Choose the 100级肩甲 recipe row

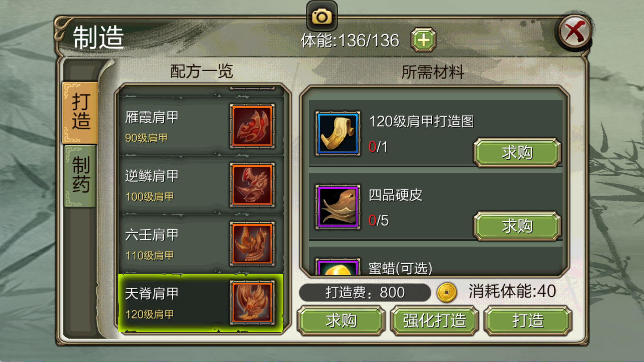[201, 185]
